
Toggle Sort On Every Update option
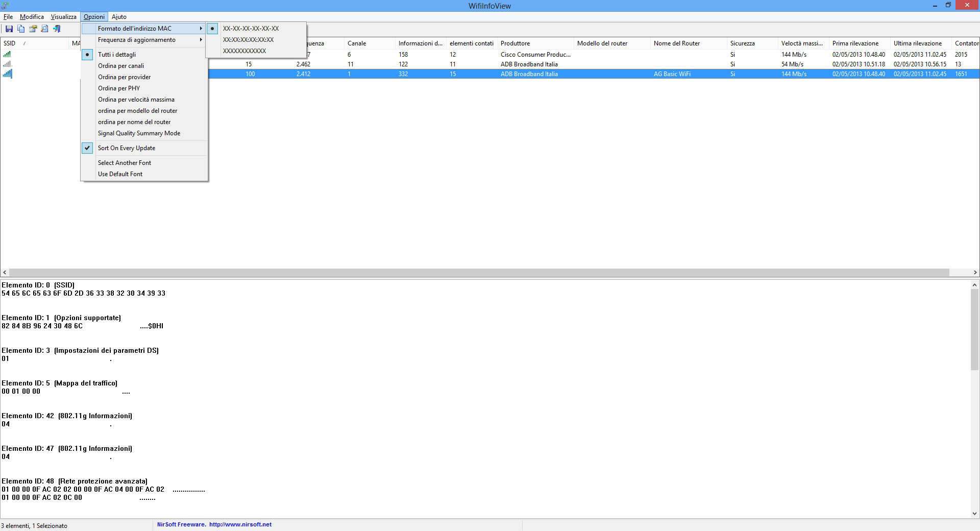click(x=144, y=148)
